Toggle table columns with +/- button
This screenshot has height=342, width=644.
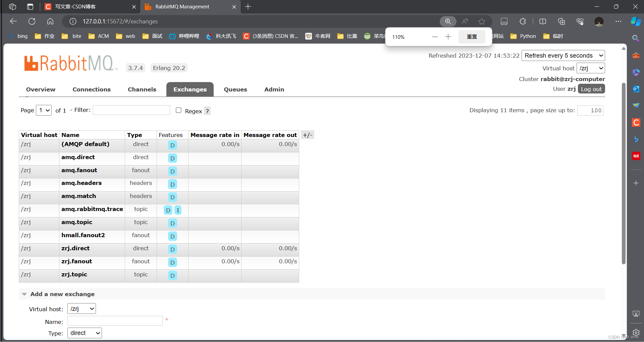pyautogui.click(x=308, y=135)
